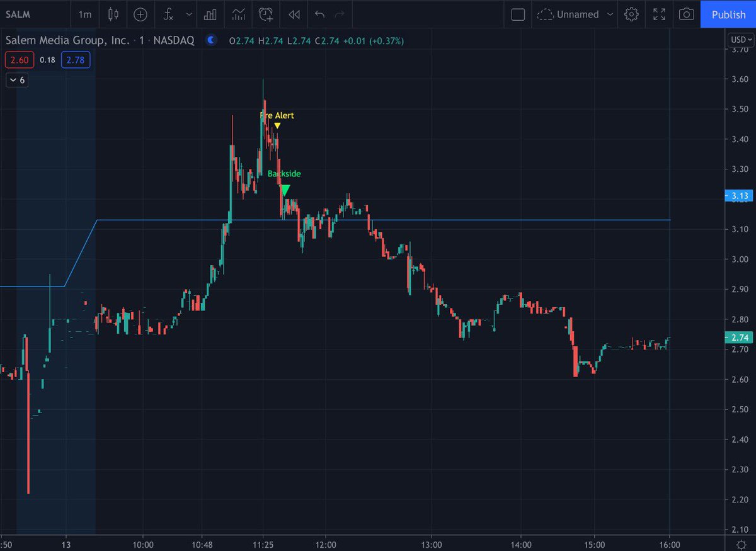The image size is (756, 551).
Task: Change the 1m interval selector
Action: tap(85, 14)
